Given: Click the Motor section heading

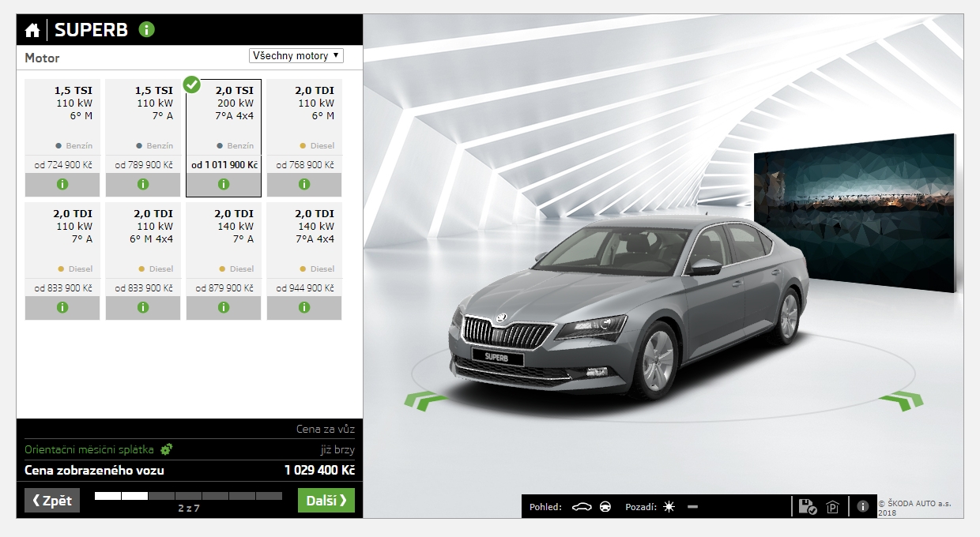Looking at the screenshot, I should click(42, 58).
